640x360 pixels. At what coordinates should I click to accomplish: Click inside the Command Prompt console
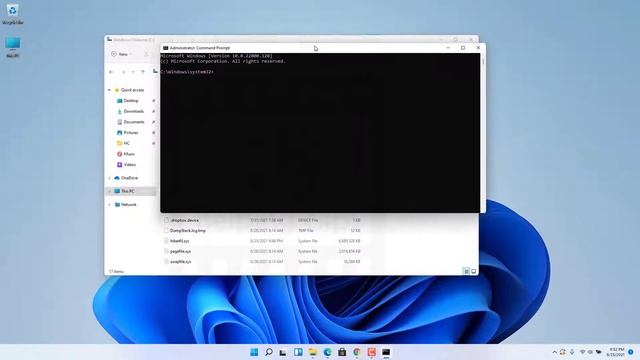[320, 133]
